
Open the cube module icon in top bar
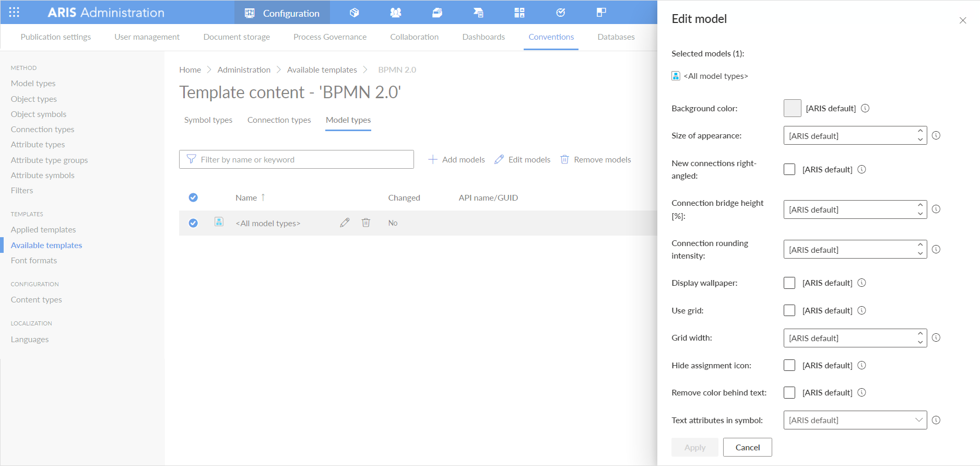(355, 13)
